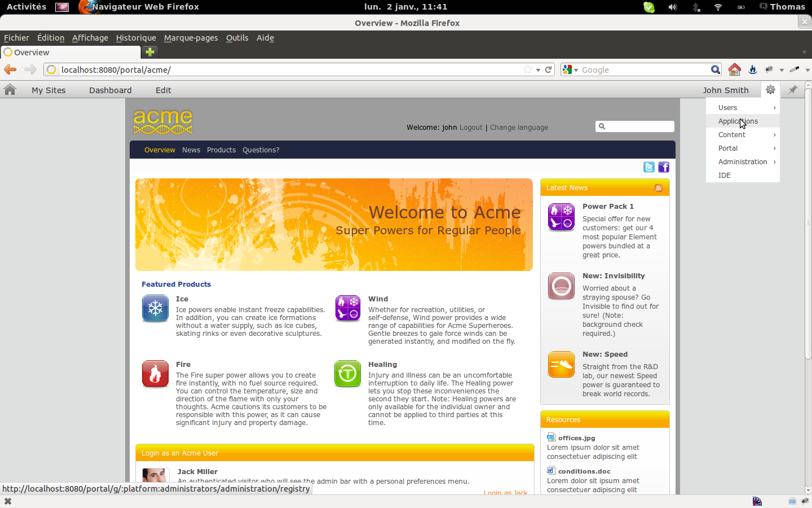Open the Facebook share icon

[664, 167]
